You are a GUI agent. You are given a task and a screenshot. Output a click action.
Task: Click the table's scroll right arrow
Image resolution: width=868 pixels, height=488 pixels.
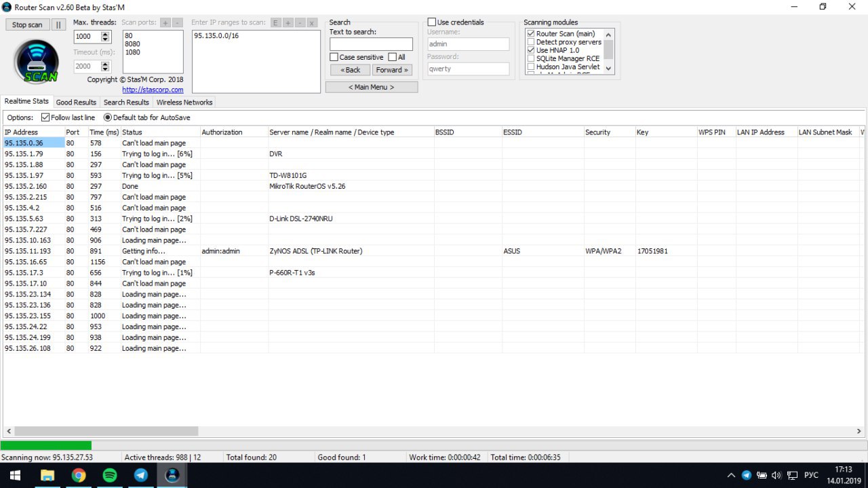[x=859, y=431]
